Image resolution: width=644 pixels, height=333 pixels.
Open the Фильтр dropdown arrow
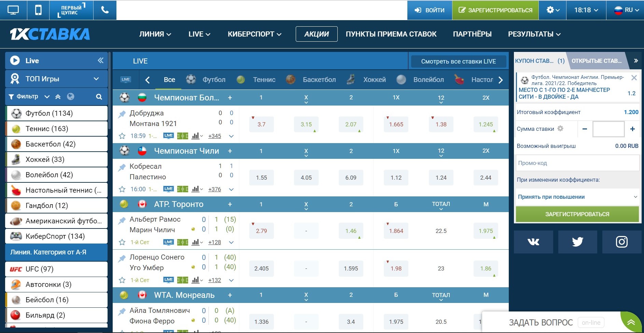(x=47, y=97)
